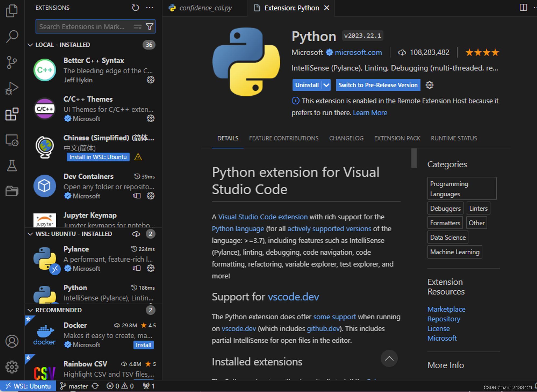Open the vscode.dev heading link
The width and height of the screenshot is (537, 392).
point(293,297)
